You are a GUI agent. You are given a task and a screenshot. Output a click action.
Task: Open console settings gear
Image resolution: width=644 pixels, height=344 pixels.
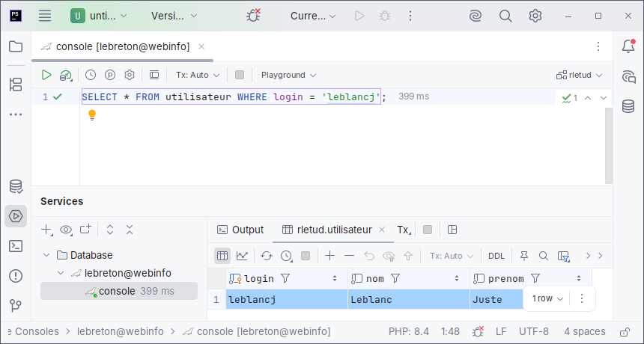(x=130, y=75)
